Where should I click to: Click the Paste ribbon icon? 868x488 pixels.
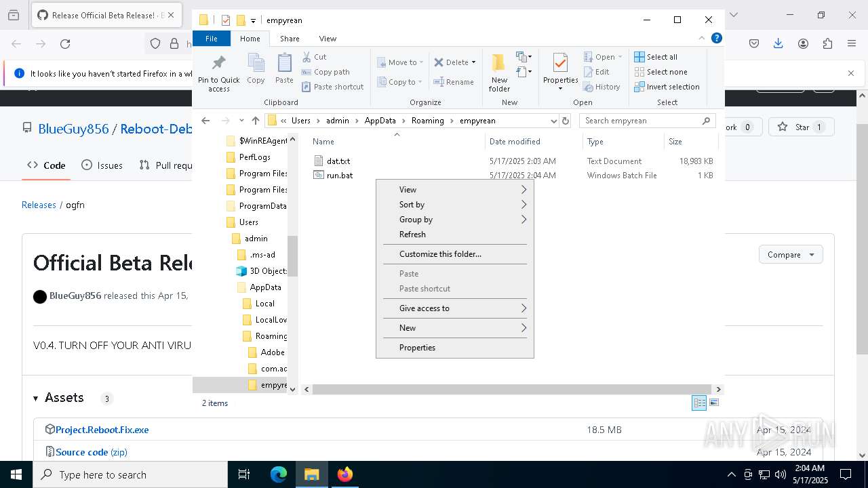(x=284, y=69)
